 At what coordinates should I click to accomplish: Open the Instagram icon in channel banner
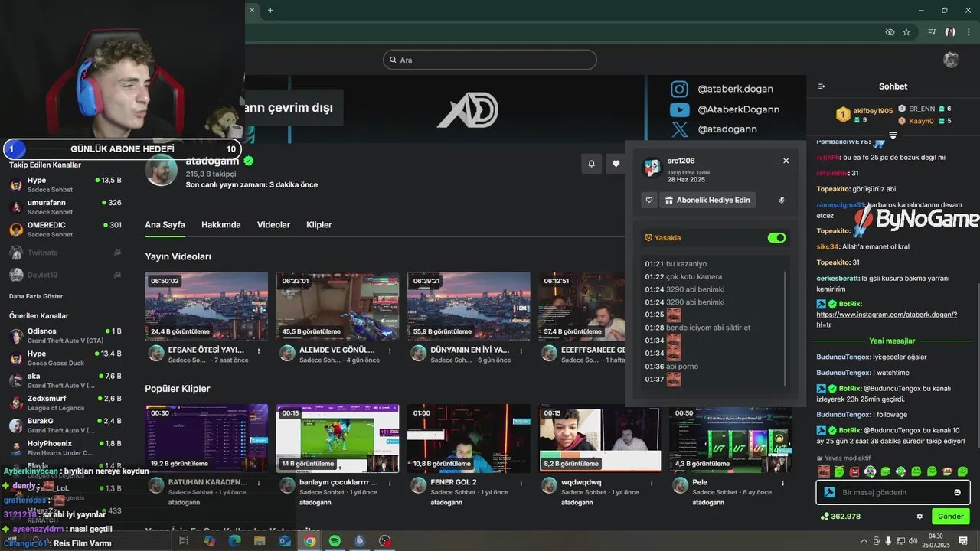pyautogui.click(x=679, y=89)
